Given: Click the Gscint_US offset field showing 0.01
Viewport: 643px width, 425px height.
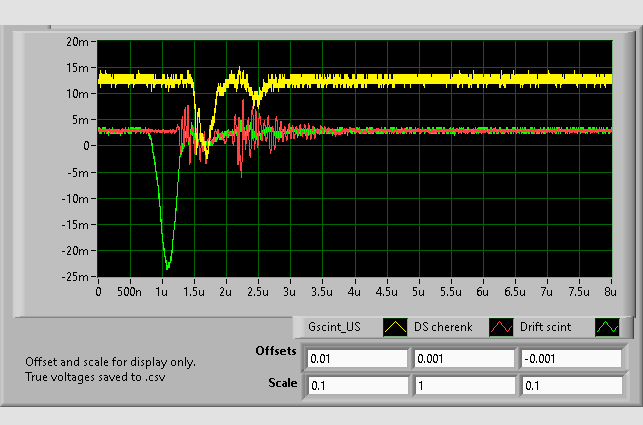Looking at the screenshot, I should (x=357, y=358).
